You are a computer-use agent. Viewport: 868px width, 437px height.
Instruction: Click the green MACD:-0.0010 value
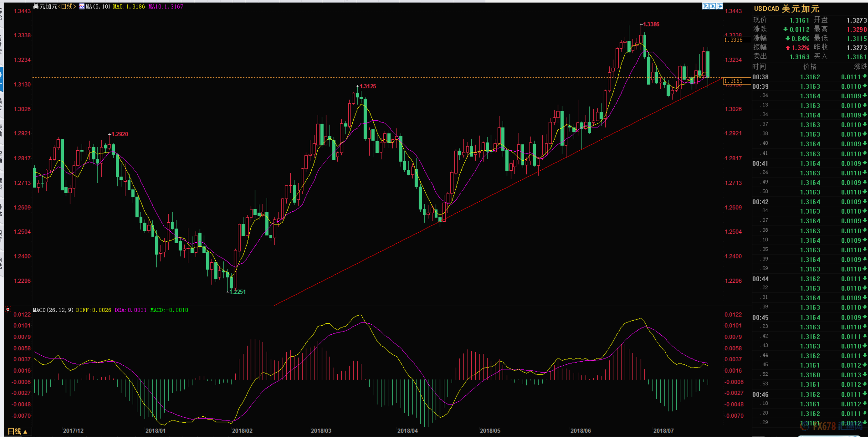point(169,310)
